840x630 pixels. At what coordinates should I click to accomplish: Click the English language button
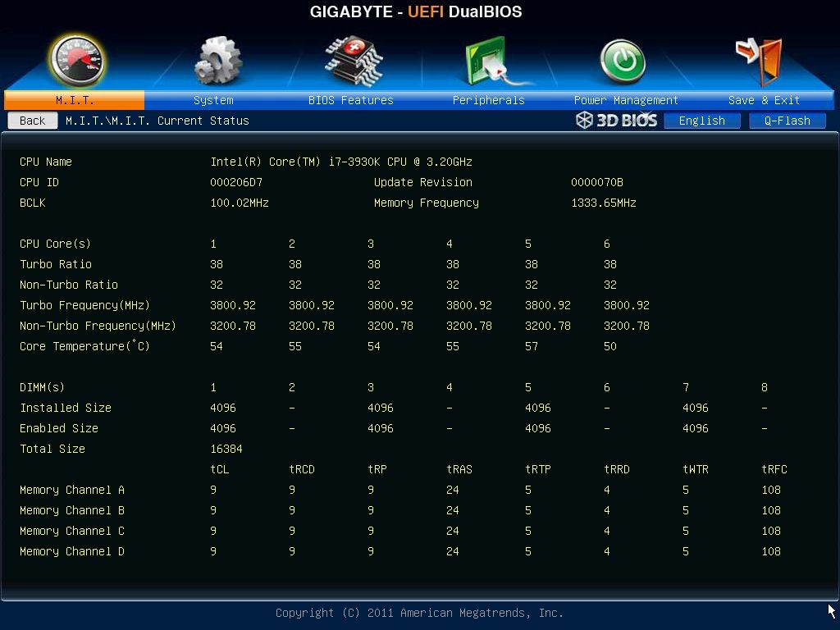pyautogui.click(x=702, y=121)
